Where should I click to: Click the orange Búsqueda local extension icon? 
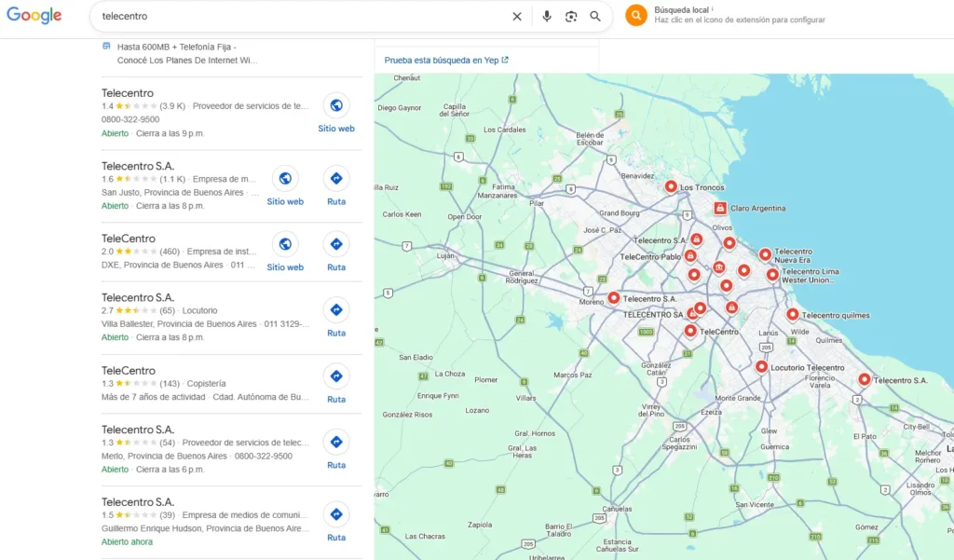[x=636, y=16]
